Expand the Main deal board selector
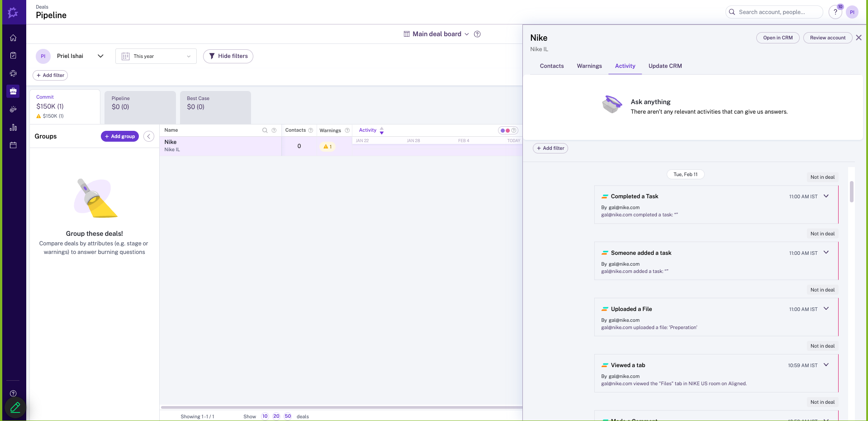This screenshot has width=868, height=421. point(437,34)
